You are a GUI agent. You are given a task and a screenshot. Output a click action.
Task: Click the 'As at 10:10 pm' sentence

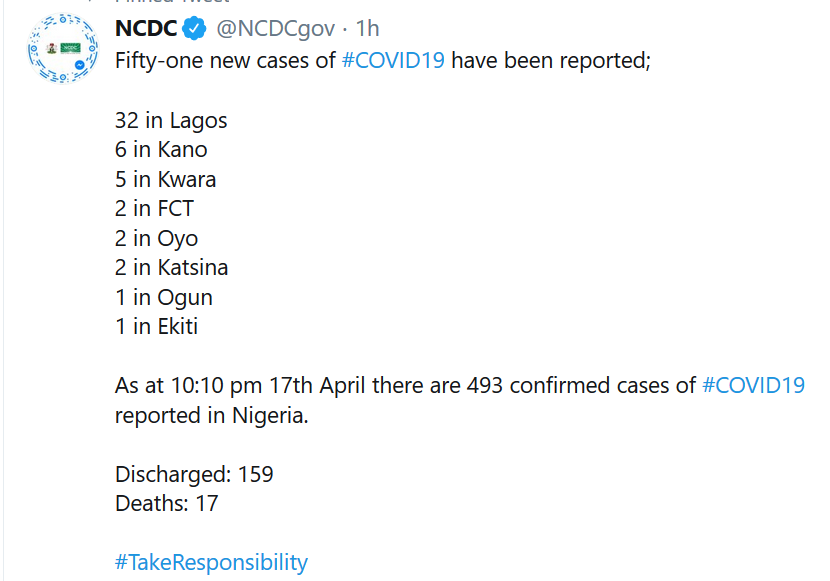point(400,385)
